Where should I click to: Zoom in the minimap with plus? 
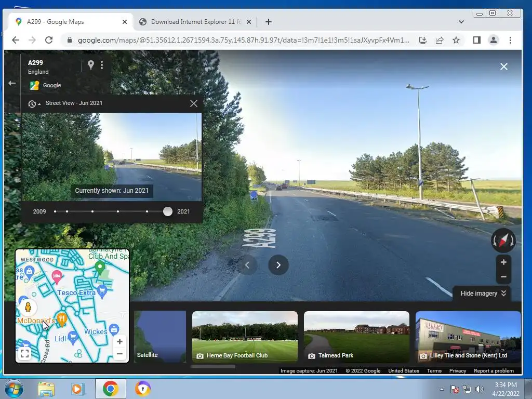(119, 341)
